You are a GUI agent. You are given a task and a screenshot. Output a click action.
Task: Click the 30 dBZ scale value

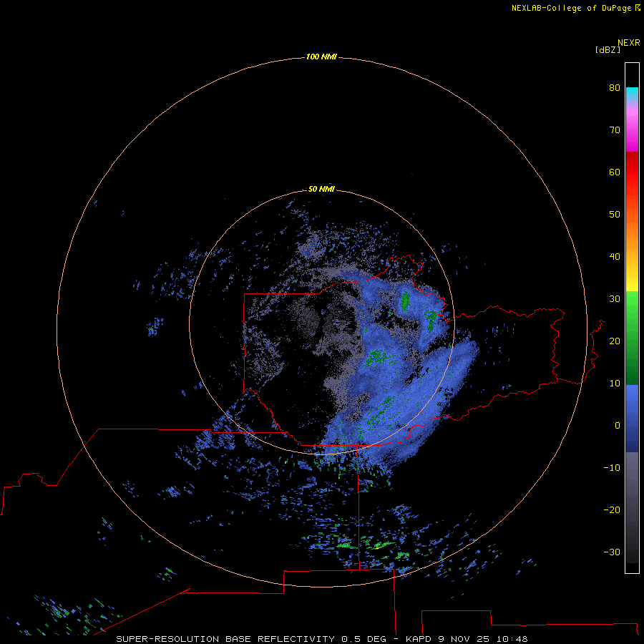click(x=615, y=298)
